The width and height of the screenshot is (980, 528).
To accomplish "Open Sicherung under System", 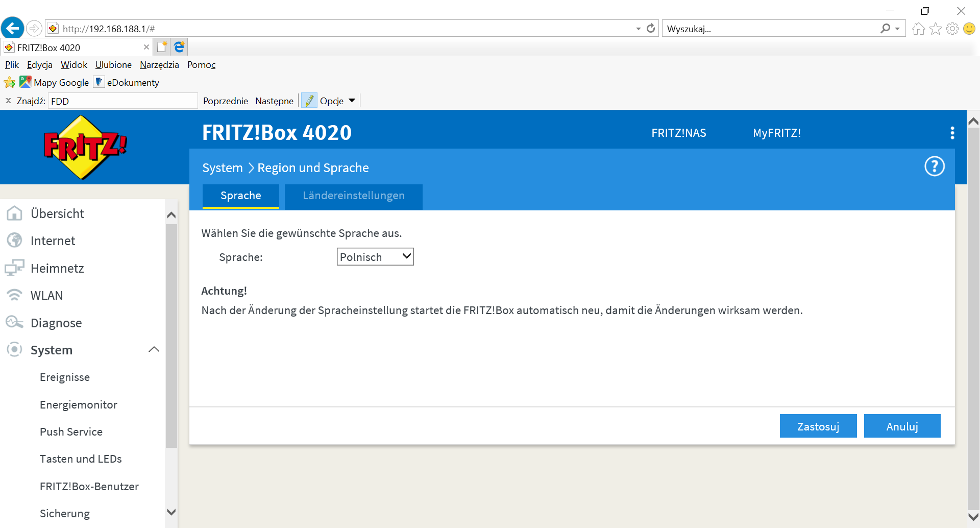I will pyautogui.click(x=65, y=513).
